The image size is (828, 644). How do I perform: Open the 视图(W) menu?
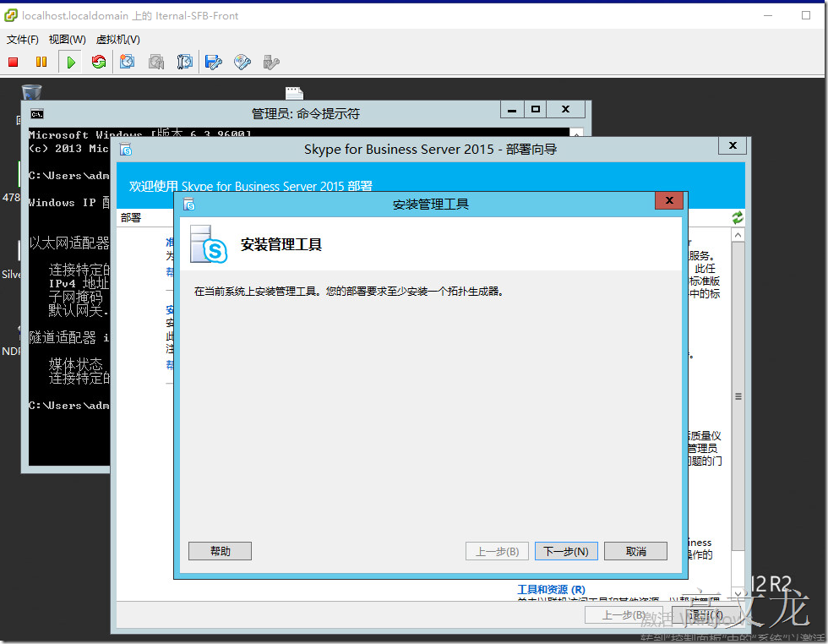click(x=67, y=40)
